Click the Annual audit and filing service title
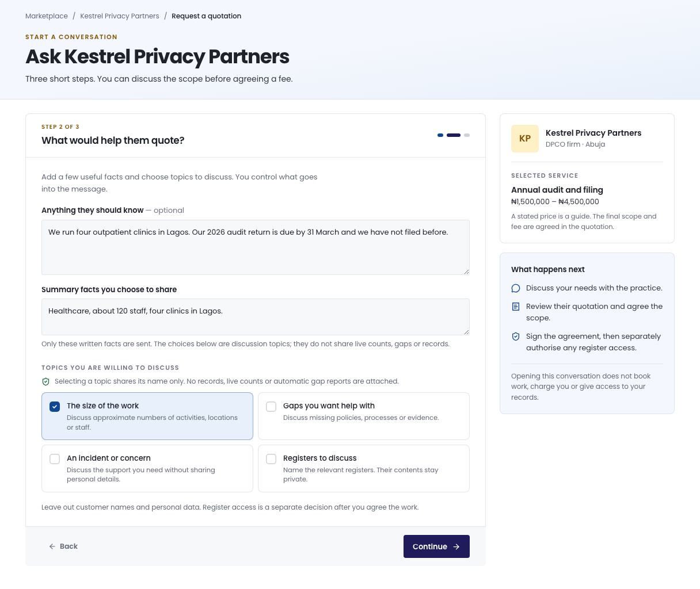700x589 pixels. click(557, 190)
